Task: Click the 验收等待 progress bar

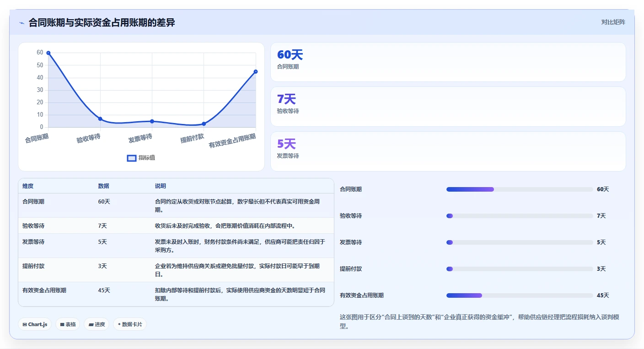Action: coord(520,216)
